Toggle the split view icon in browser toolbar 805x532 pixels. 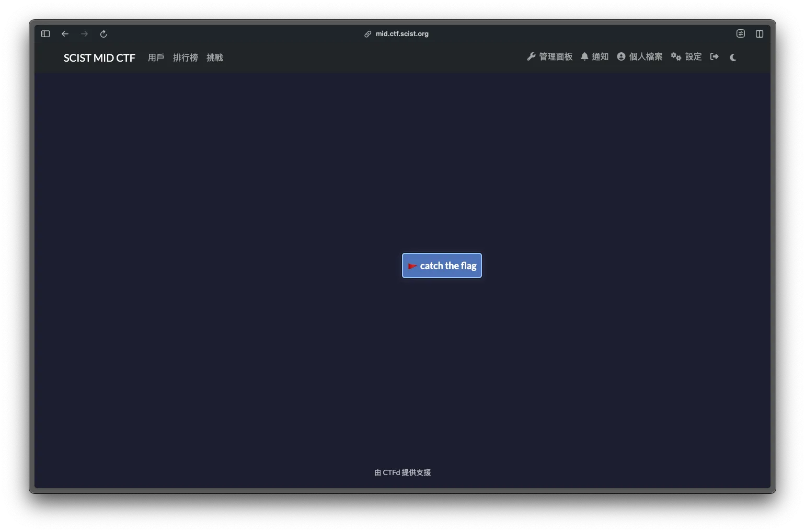pos(759,34)
